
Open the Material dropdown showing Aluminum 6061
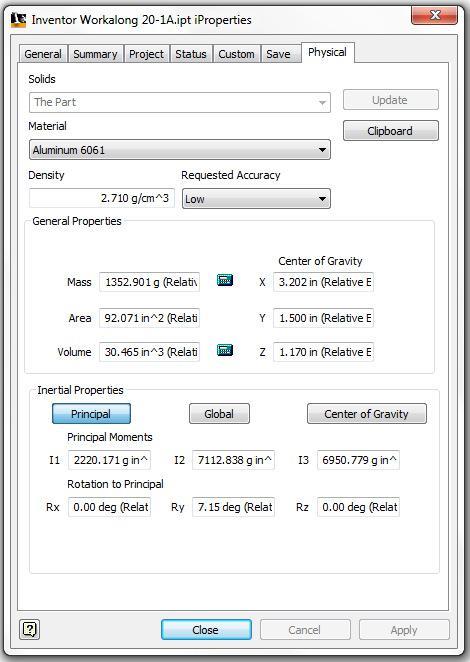coord(179,150)
